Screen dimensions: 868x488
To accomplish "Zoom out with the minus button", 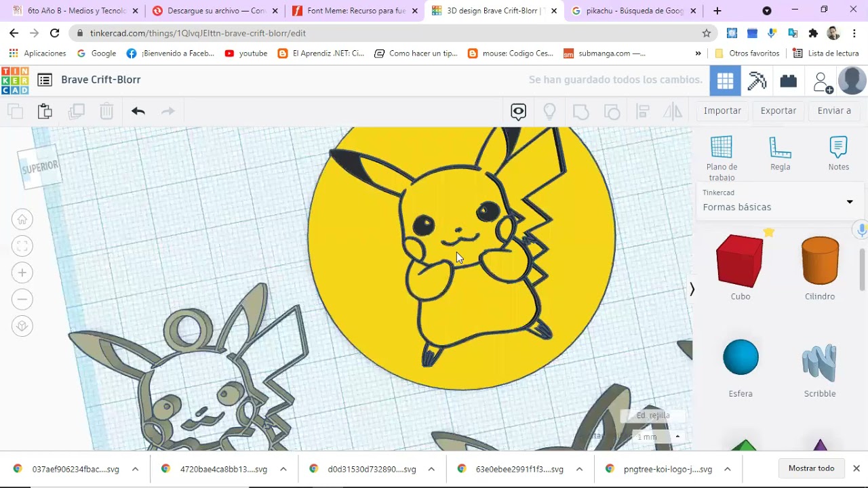I will (x=22, y=299).
